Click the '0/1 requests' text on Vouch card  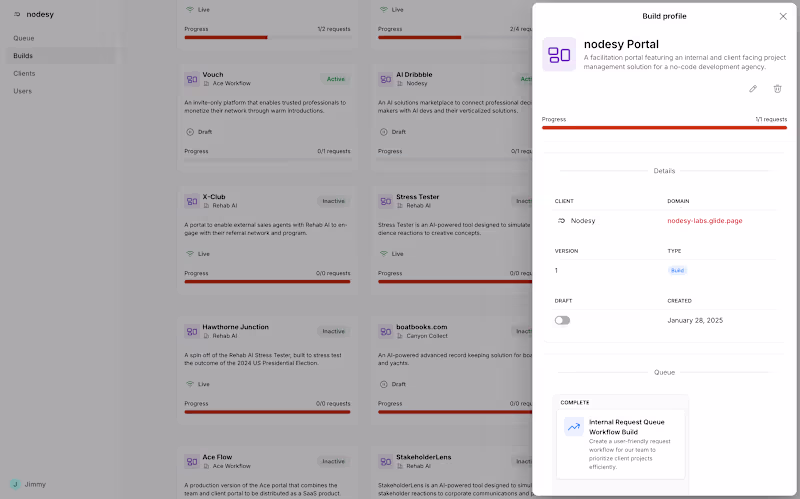point(334,152)
